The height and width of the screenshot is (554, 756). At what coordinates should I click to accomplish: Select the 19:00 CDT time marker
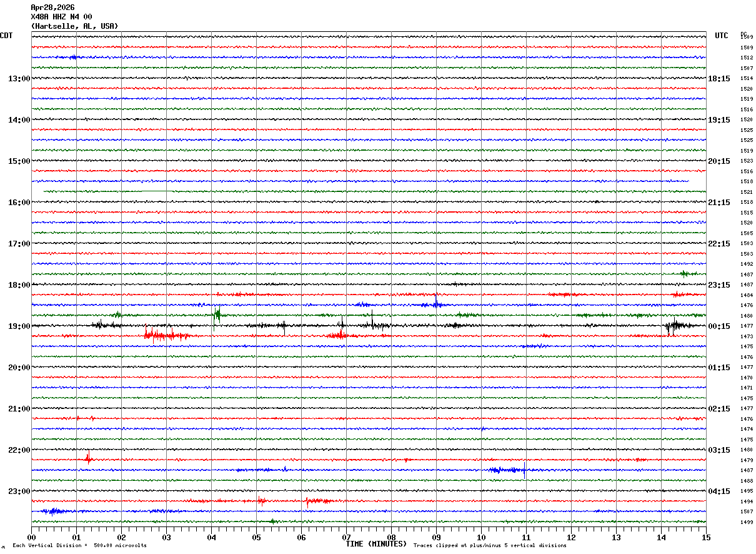pyautogui.click(x=19, y=326)
